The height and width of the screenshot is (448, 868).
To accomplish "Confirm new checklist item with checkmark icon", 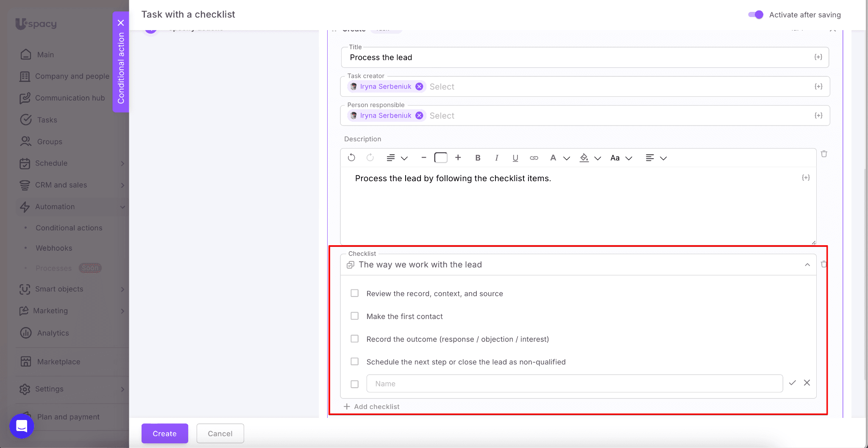I will 792,383.
